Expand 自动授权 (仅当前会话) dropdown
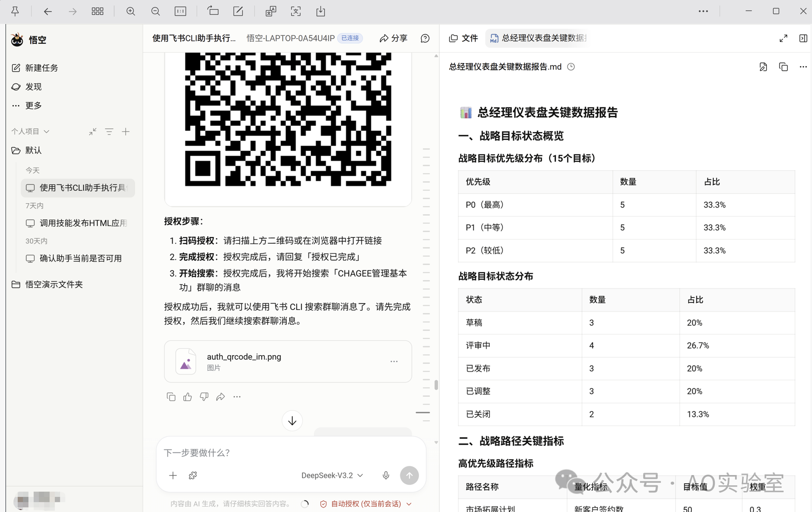The width and height of the screenshot is (812, 512). 366,503
